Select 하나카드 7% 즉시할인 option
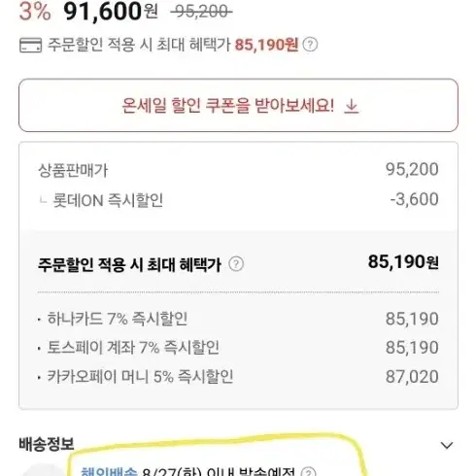The image size is (476, 476). click(x=238, y=319)
